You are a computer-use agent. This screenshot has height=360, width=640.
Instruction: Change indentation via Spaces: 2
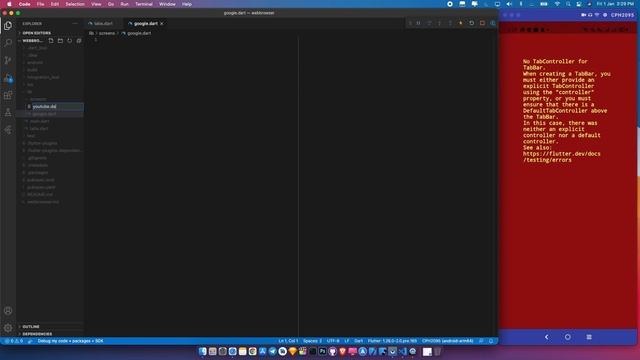tap(312, 341)
